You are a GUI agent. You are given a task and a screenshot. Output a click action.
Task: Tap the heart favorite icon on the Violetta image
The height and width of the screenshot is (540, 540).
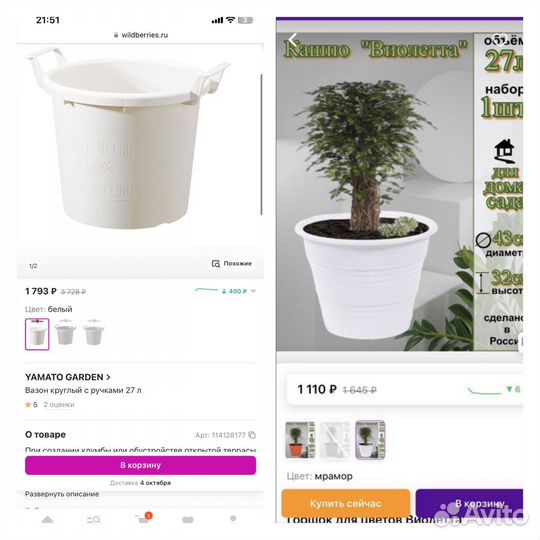coord(500,40)
